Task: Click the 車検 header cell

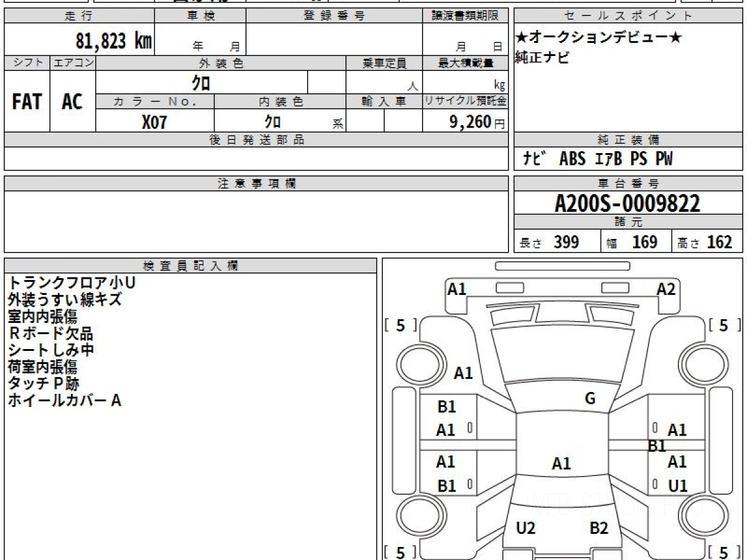Action: coord(200,16)
